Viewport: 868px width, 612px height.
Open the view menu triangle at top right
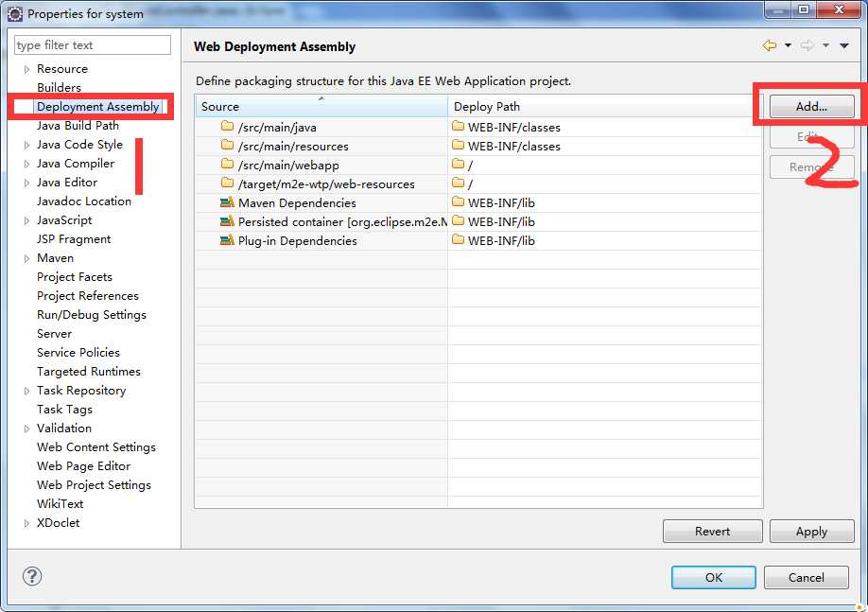pos(844,45)
